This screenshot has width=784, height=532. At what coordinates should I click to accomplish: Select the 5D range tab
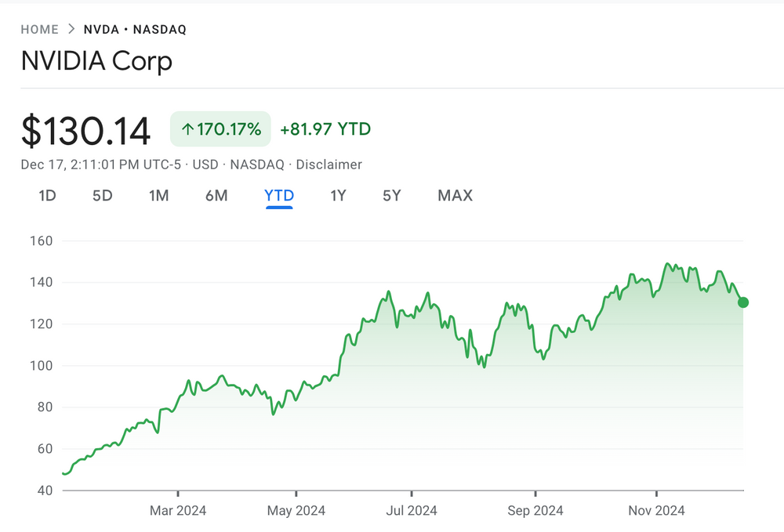click(103, 196)
